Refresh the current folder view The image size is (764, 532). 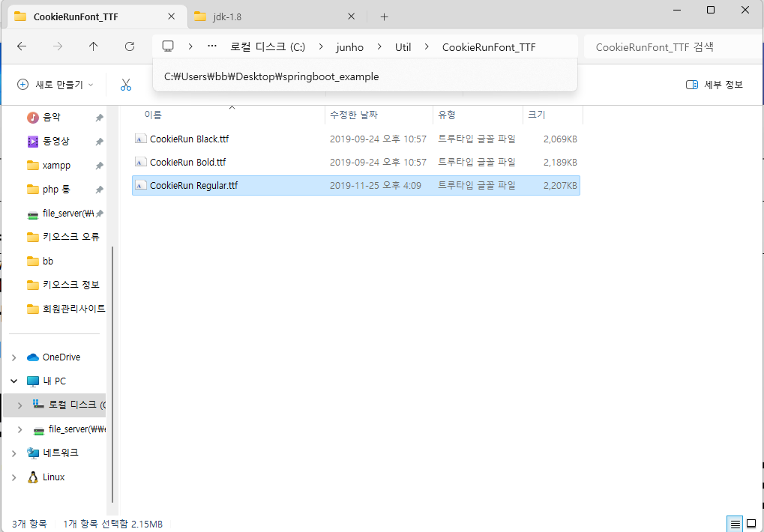[130, 46]
